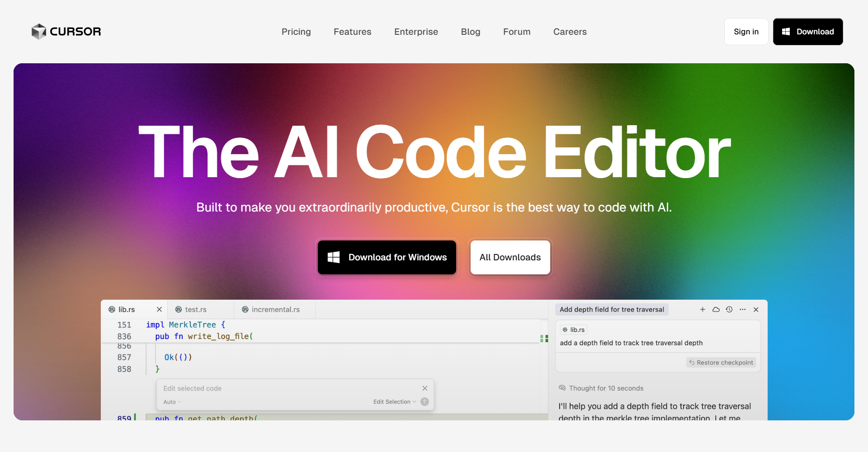Open chat history clock icon
This screenshot has height=452, width=868.
pyautogui.click(x=729, y=310)
